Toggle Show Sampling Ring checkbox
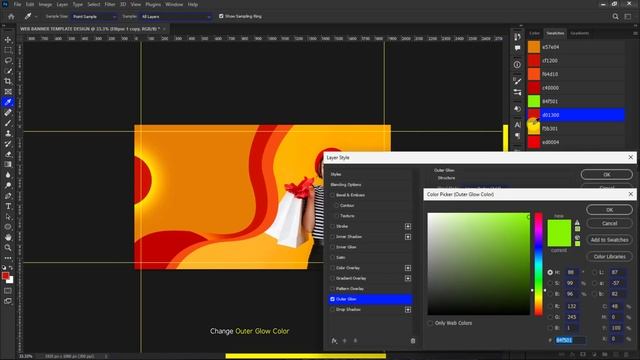The image size is (640, 360). 221,16
